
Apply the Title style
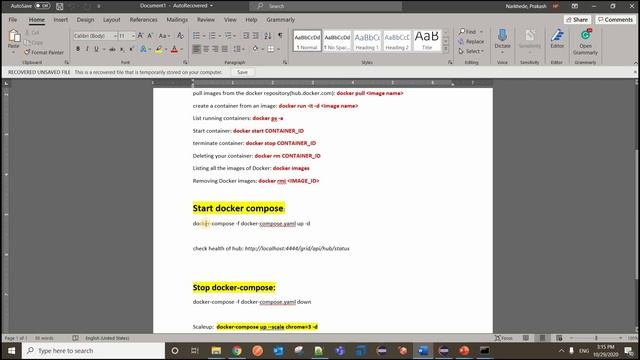(427, 41)
